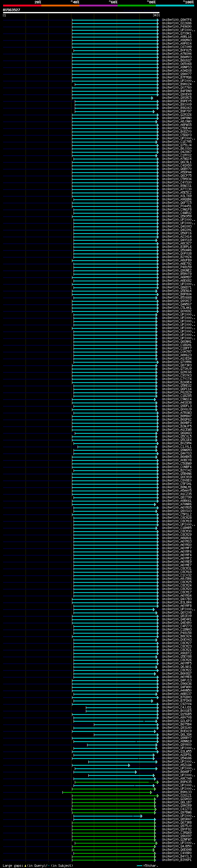Click the white query sequence bar
This screenshot has width=197, height=868.
click(81, 12)
